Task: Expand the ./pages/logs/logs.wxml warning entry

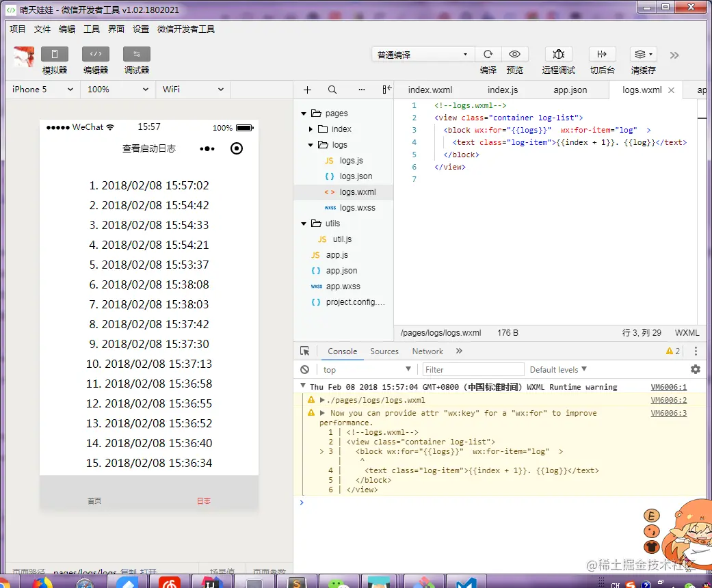Action: click(x=322, y=400)
